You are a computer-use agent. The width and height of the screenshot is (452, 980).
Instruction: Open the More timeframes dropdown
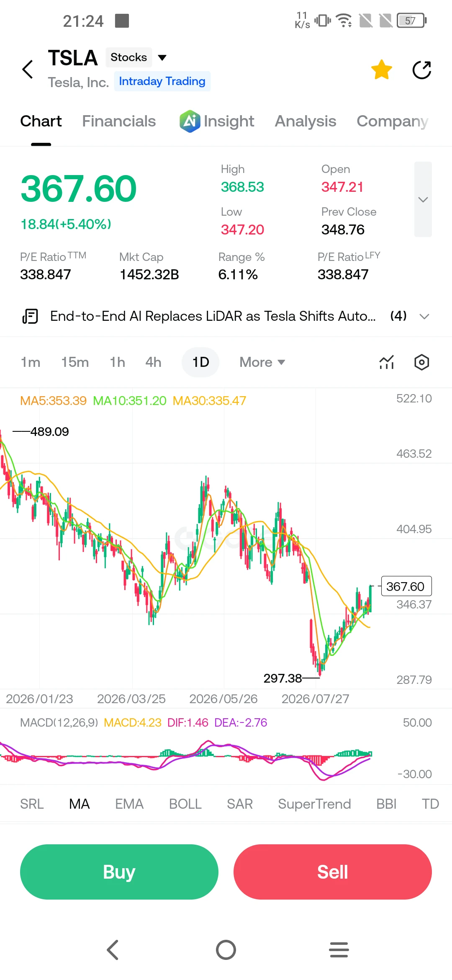click(262, 362)
